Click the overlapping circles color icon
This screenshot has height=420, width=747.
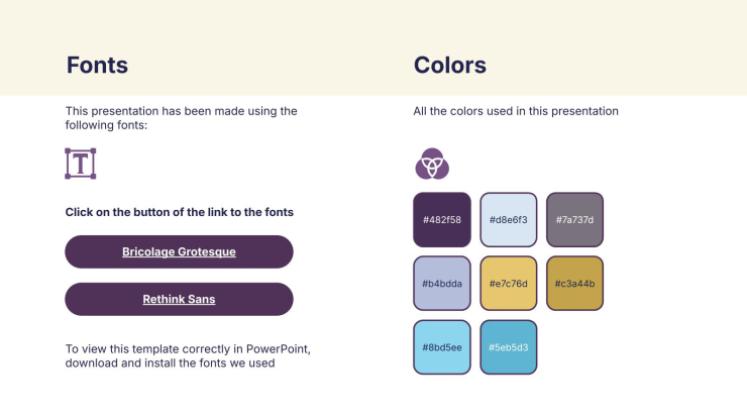point(432,164)
